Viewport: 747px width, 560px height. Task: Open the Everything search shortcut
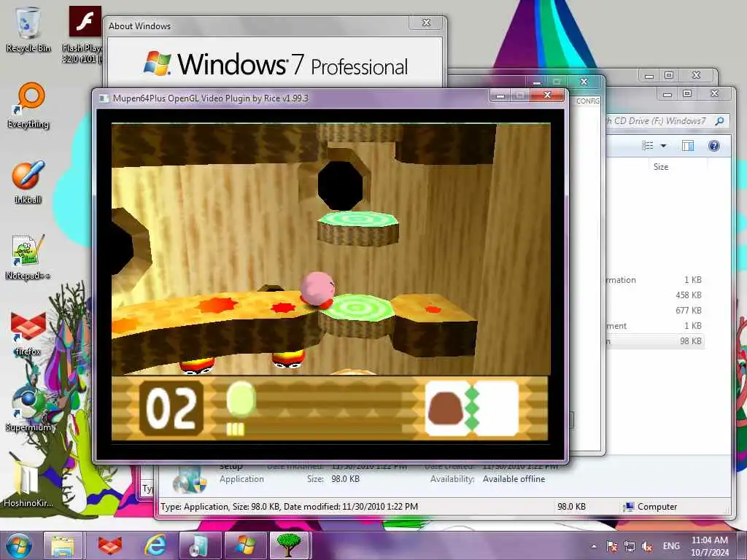[28, 106]
